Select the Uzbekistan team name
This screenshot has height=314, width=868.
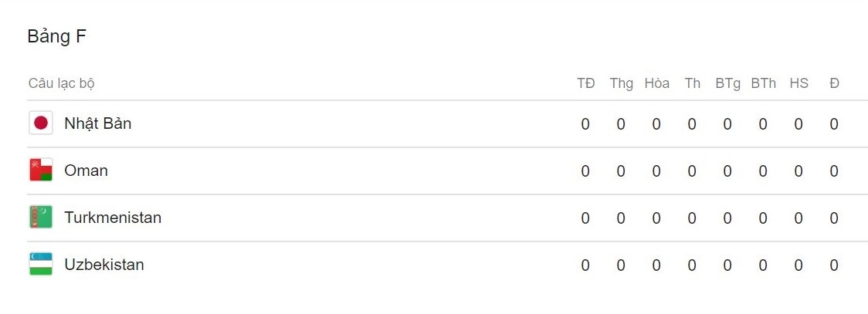tap(104, 265)
